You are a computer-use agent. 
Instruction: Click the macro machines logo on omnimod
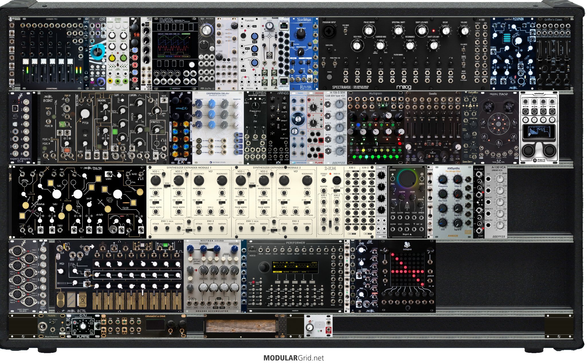point(539,160)
